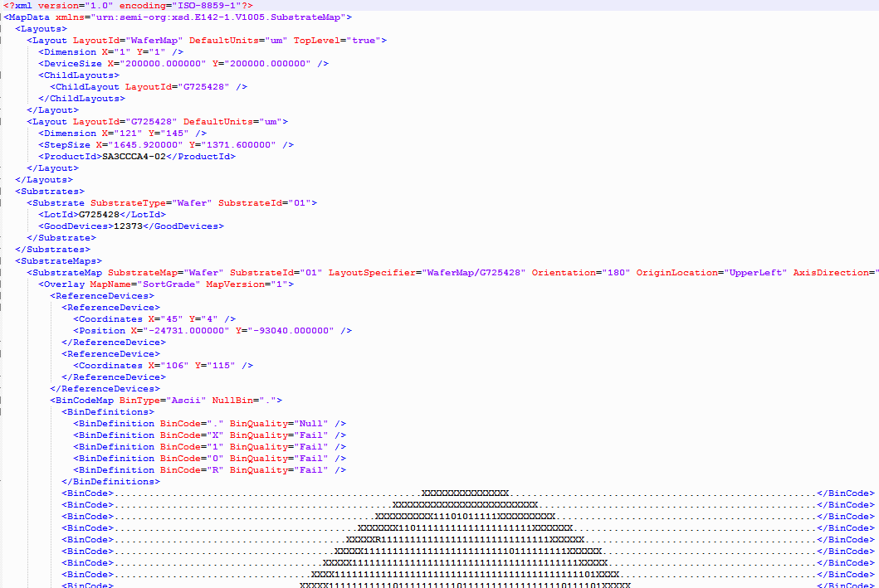Click the StepSize X value "1645.920000"

click(145, 145)
